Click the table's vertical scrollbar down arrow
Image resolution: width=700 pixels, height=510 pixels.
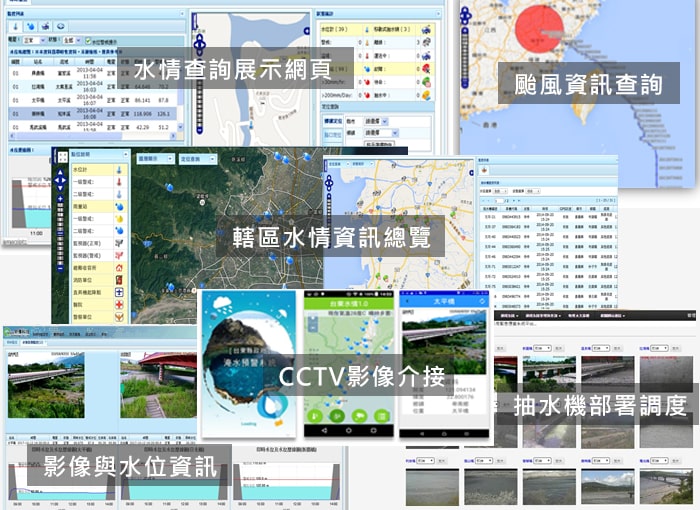pos(181,127)
